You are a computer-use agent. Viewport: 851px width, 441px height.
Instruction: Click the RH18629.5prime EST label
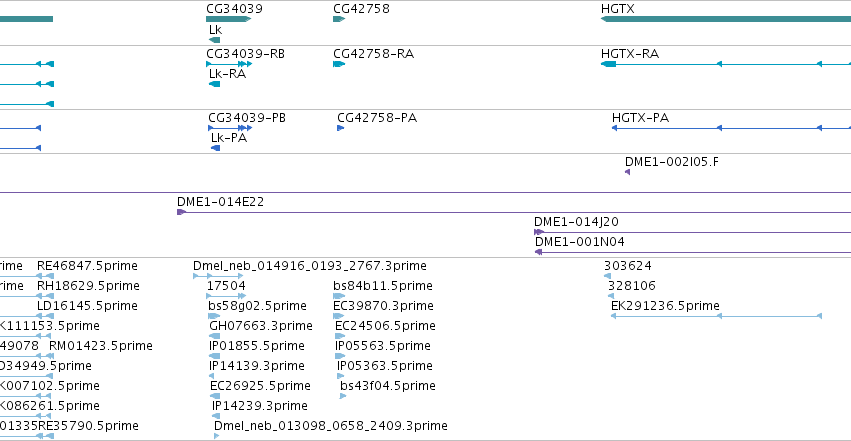click(88, 286)
